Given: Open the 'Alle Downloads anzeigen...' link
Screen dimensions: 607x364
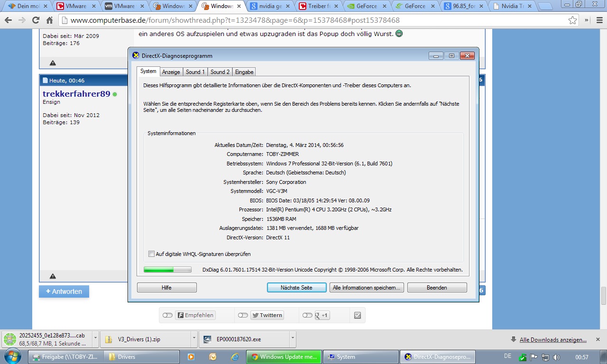Looking at the screenshot, I should click(553, 340).
